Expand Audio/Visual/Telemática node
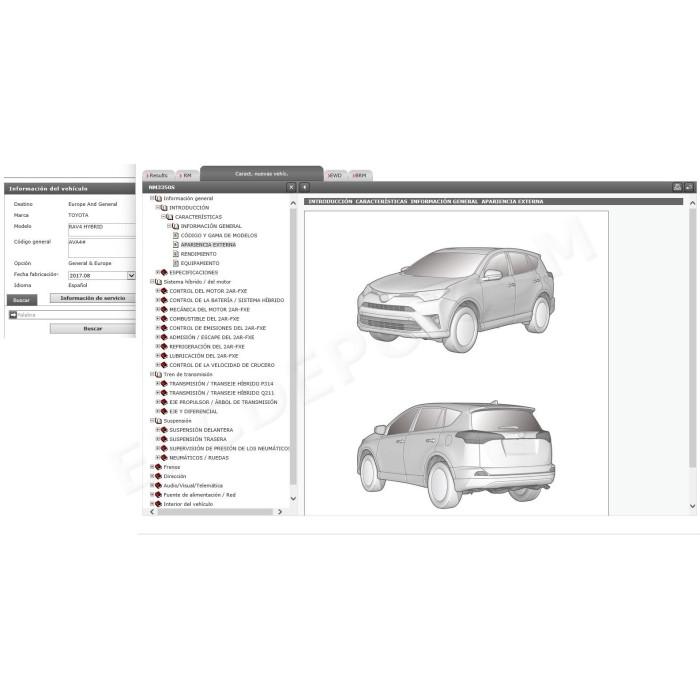700x700 pixels. tap(152, 485)
